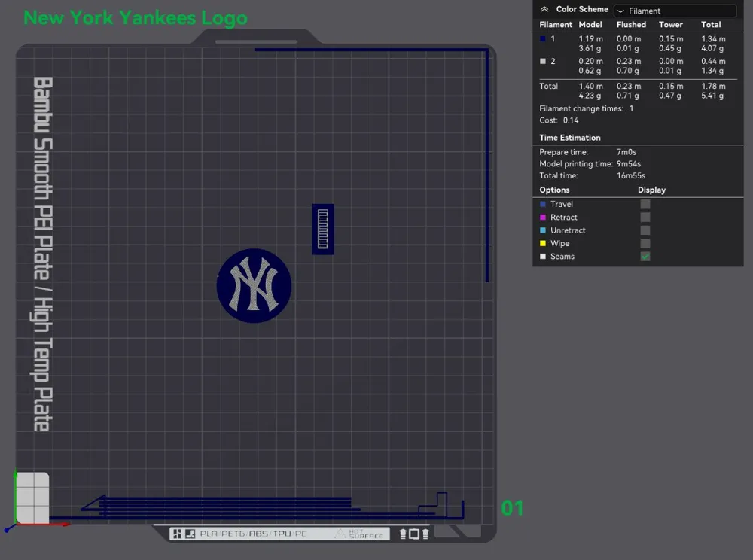Screen dimensions: 753x560
Task: Click the New York Yankees Logo title
Action: [x=136, y=18]
